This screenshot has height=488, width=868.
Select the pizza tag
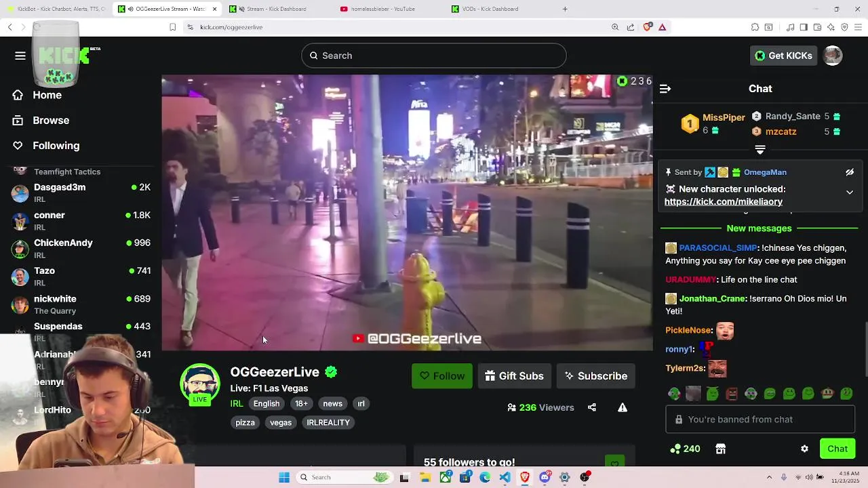coord(245,422)
